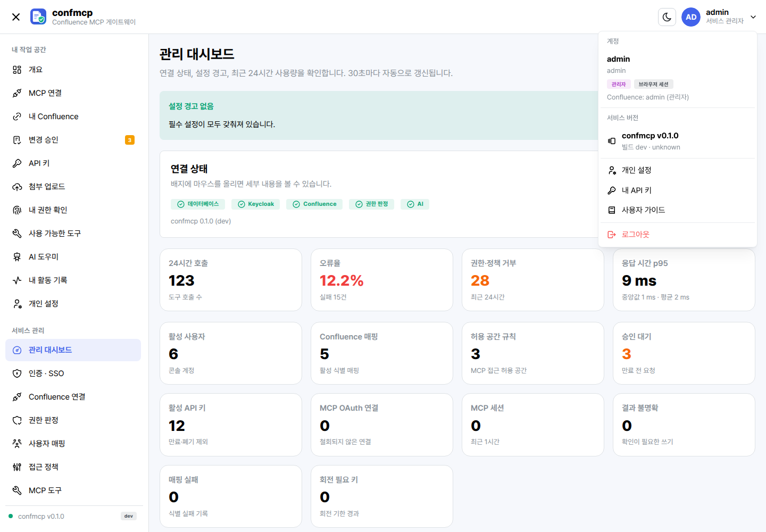This screenshot has height=532, width=766.
Task: Click the 응답 시간 p95 card
Action: (x=684, y=280)
